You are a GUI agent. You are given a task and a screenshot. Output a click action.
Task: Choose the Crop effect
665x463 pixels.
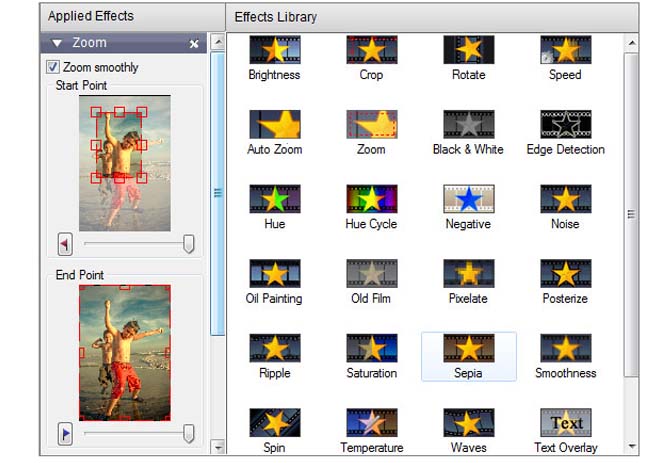(x=371, y=51)
